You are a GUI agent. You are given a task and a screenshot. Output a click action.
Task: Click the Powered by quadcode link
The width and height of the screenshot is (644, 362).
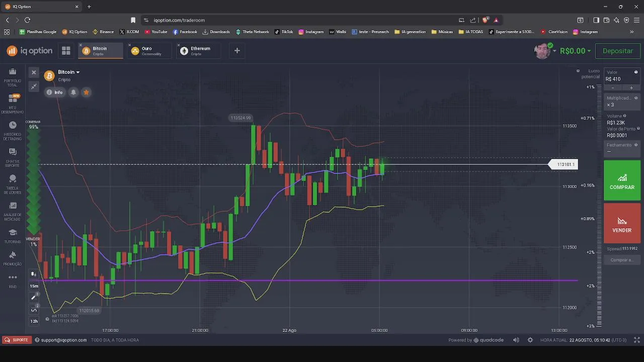pos(476,340)
